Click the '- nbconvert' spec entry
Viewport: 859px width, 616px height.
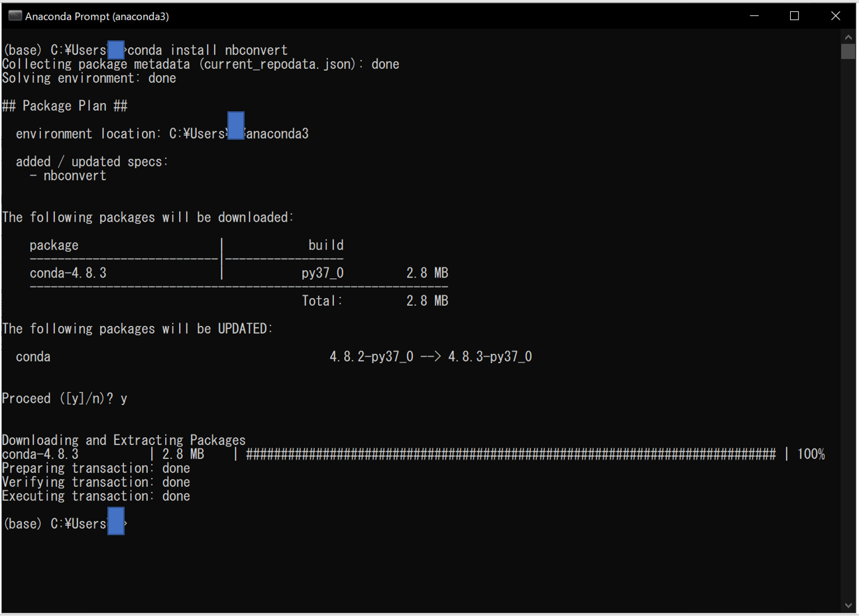(x=68, y=176)
